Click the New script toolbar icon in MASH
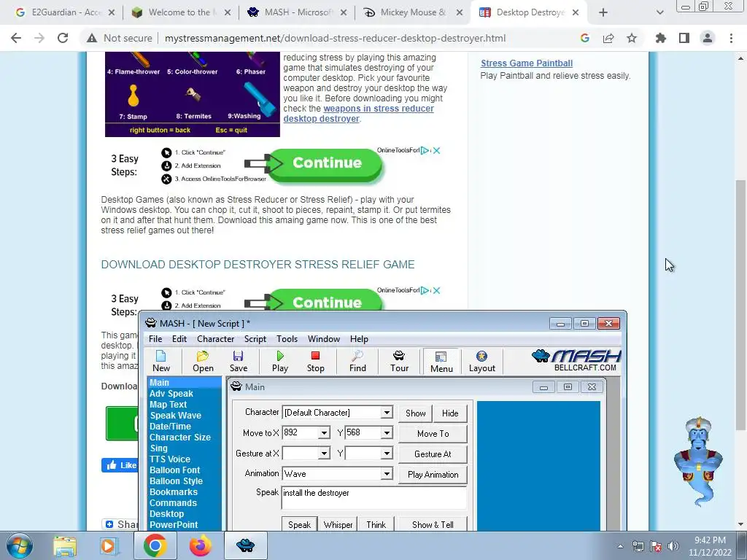747x560 pixels. coord(161,361)
